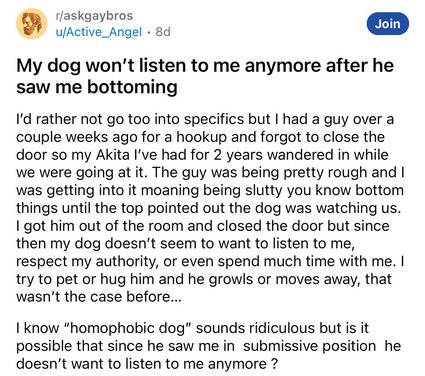Click the question mark ending the post
This screenshot has height=376, width=425.
(x=274, y=364)
